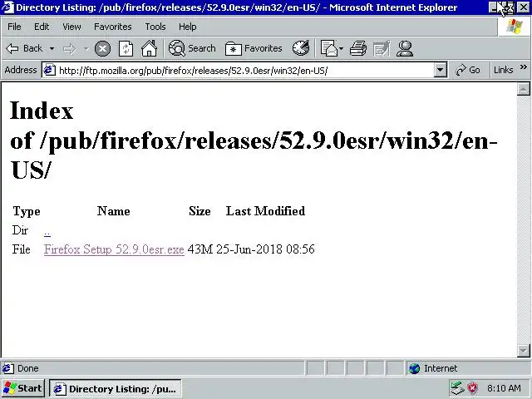The height and width of the screenshot is (399, 532).
Task: Open the View menu
Action: (71, 27)
